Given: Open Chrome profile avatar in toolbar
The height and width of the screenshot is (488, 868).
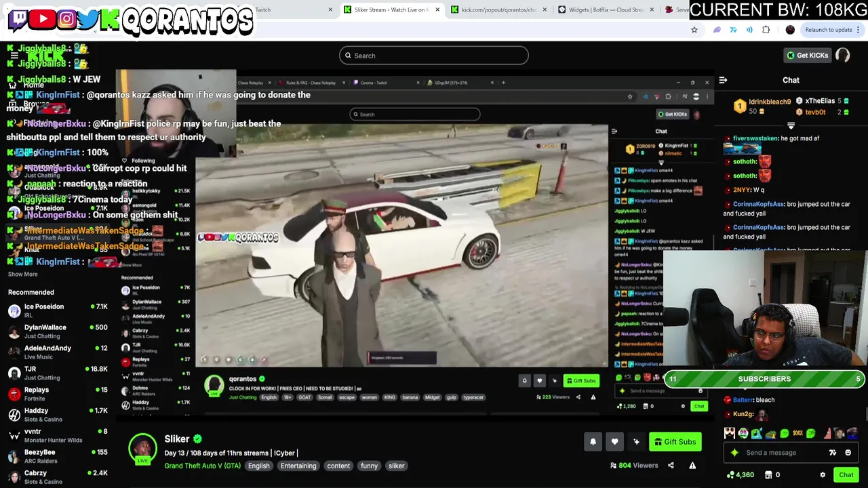Looking at the screenshot, I should [790, 30].
